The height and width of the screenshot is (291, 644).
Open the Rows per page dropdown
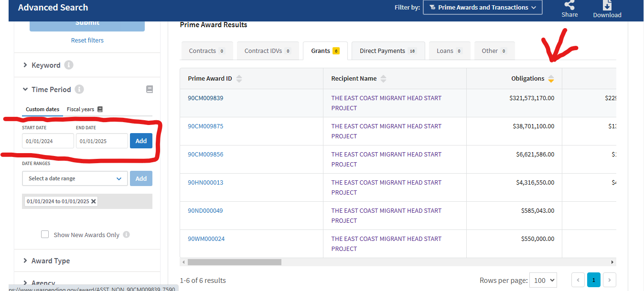coord(543,280)
